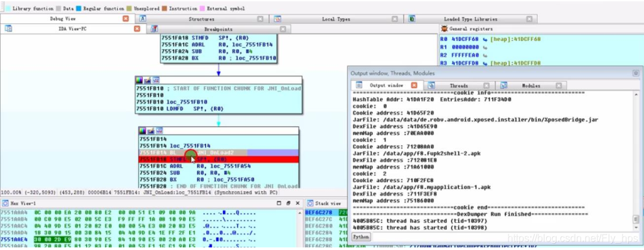Screen dimensions: 644x250
Task: Close the Structures tab
Action: pyautogui.click(x=260, y=19)
